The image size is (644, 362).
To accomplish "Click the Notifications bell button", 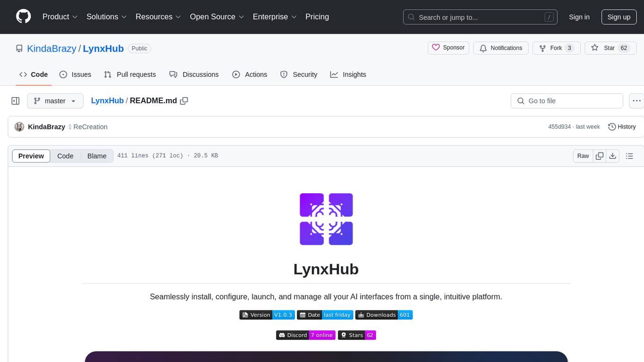I will click(501, 48).
